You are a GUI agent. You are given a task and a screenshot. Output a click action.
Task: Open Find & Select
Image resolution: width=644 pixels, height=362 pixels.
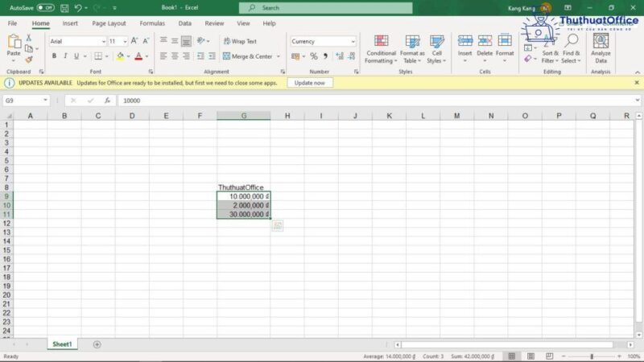pyautogui.click(x=572, y=49)
